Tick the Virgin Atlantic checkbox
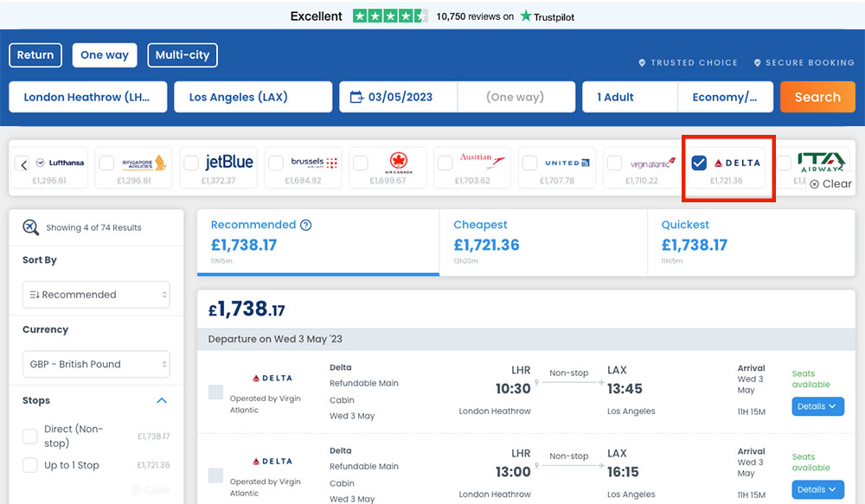Screen dimensions: 865x504 pos(614,163)
